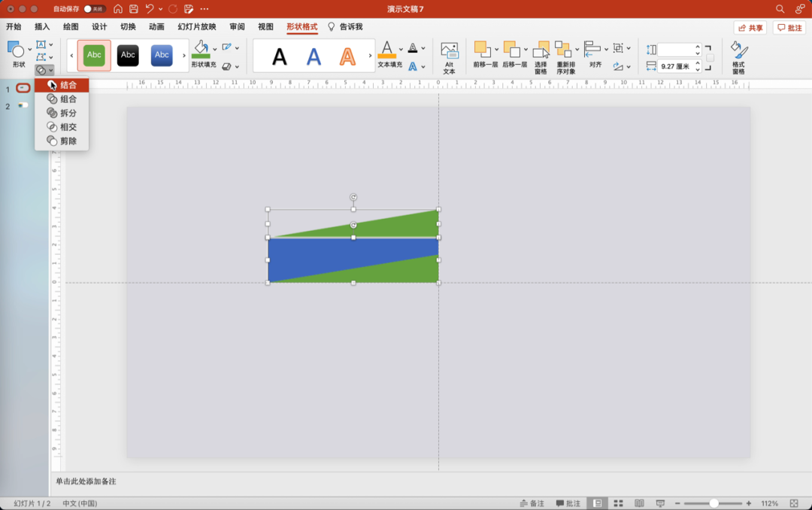Toggle the lock aspect ratio checkbox
The image size is (812, 510).
tap(710, 58)
